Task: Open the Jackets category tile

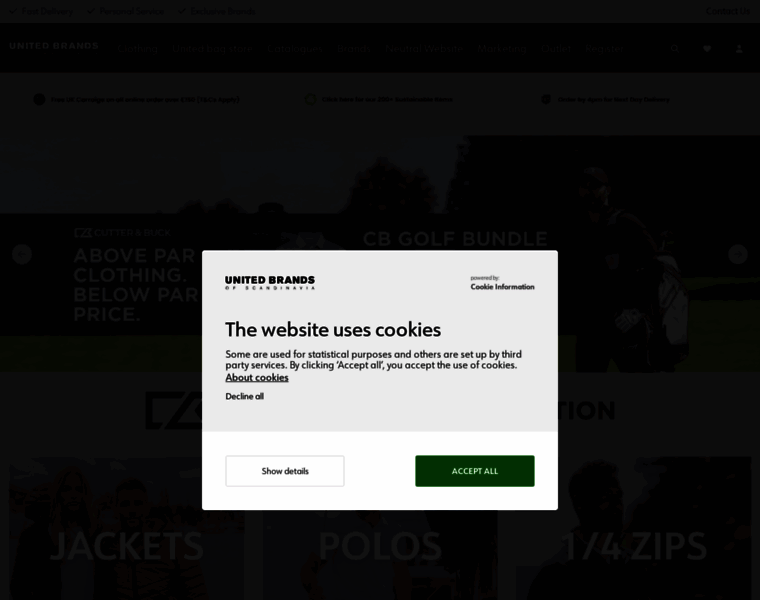Action: 127,528
